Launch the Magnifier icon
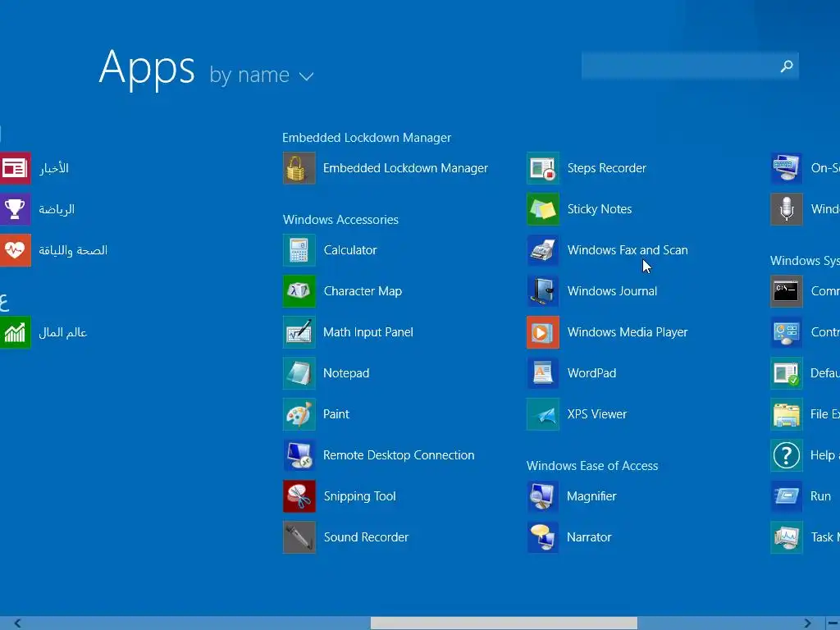Image resolution: width=840 pixels, height=630 pixels. point(543,496)
